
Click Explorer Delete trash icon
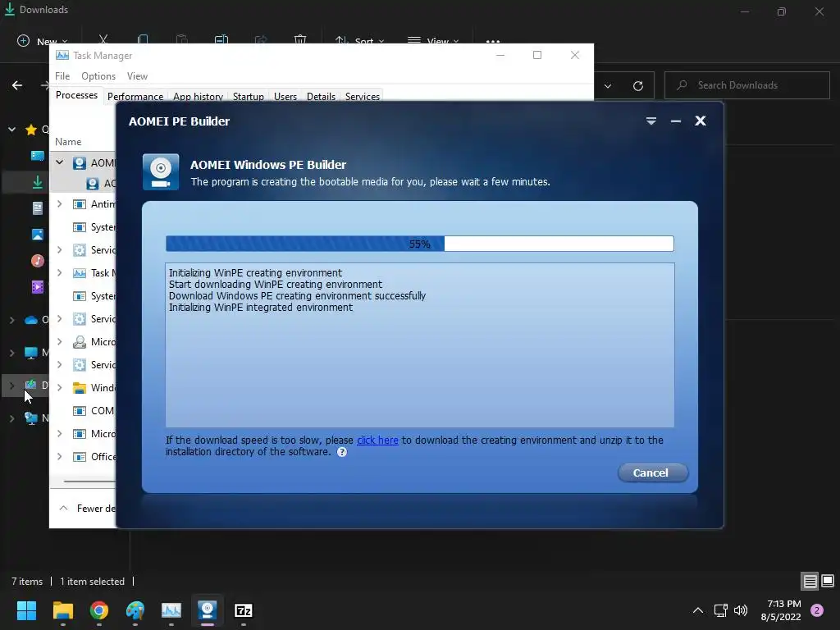point(300,39)
